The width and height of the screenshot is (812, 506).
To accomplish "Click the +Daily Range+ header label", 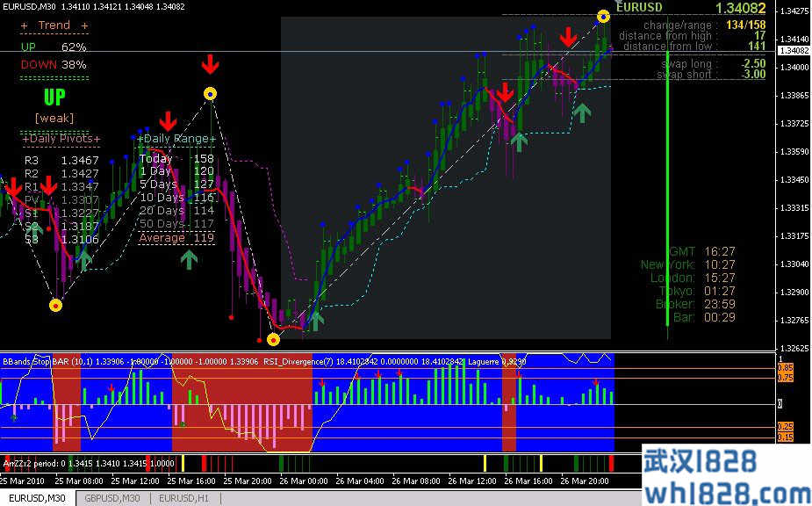I will 176,139.
